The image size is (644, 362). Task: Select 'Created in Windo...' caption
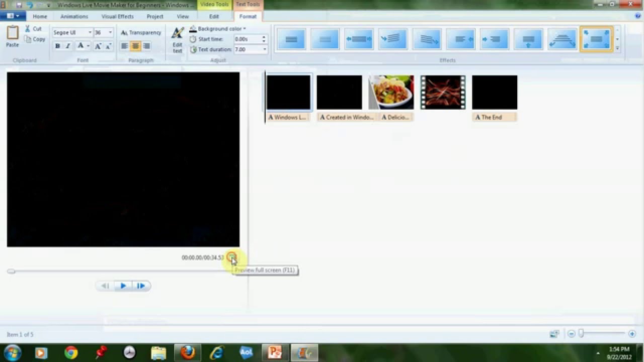point(346,117)
